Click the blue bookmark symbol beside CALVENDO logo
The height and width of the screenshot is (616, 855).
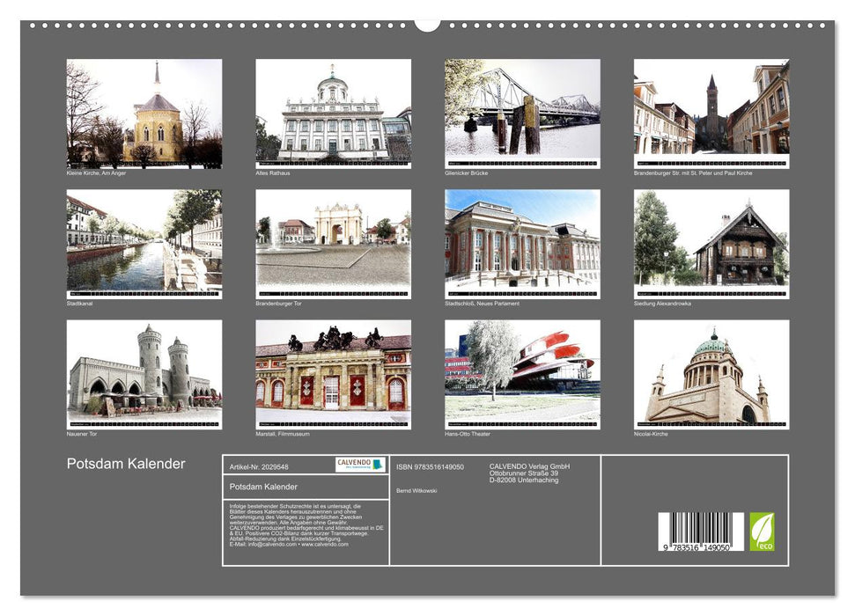pyautogui.click(x=378, y=464)
